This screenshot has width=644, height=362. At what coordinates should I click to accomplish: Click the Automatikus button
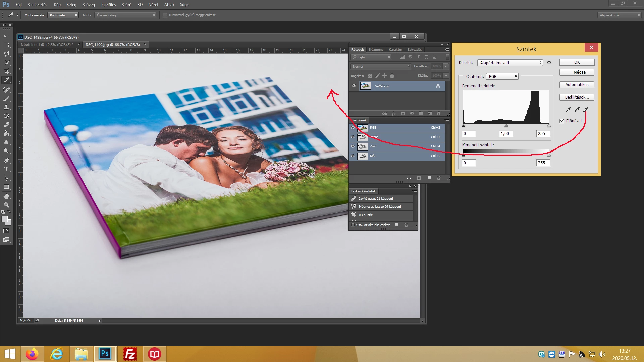[x=577, y=85]
